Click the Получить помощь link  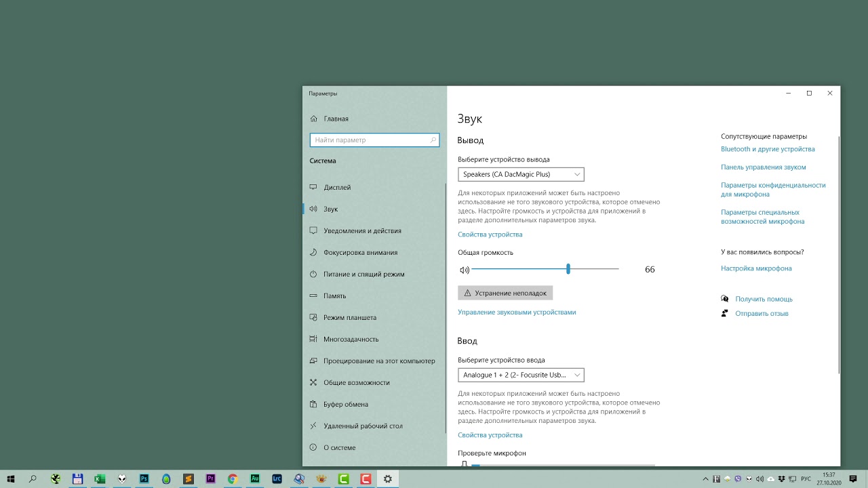pos(764,299)
